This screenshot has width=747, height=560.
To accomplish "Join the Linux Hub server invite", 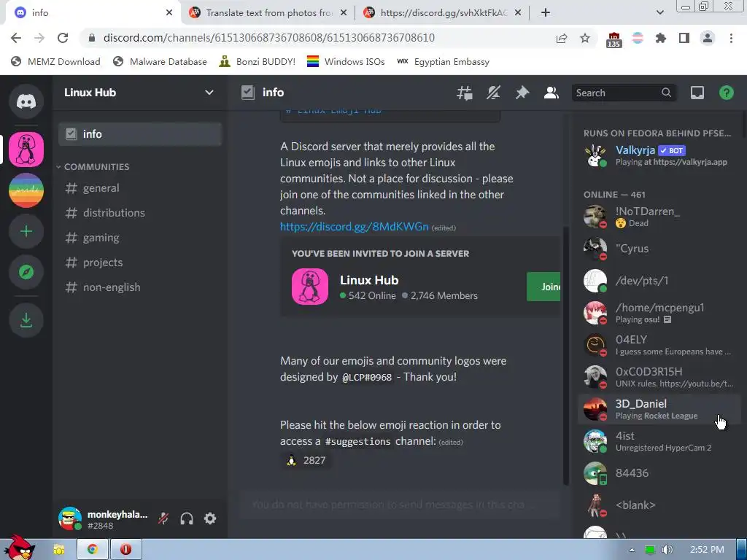I will [543, 287].
